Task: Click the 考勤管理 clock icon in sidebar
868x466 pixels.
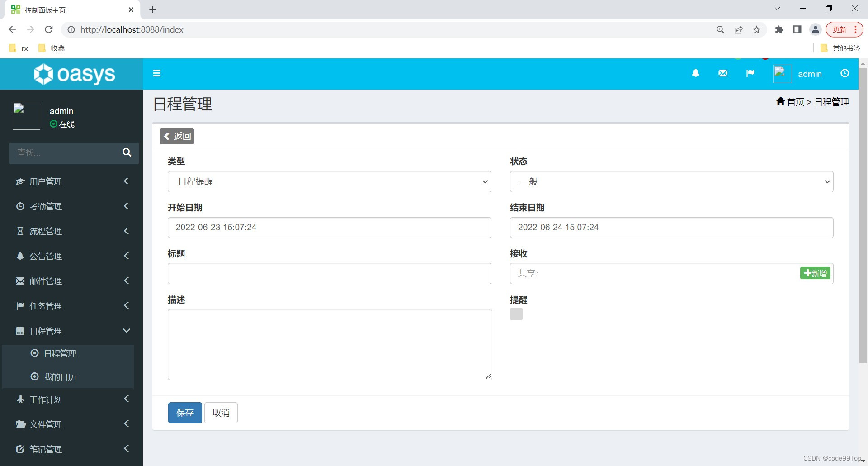Action: [20, 206]
